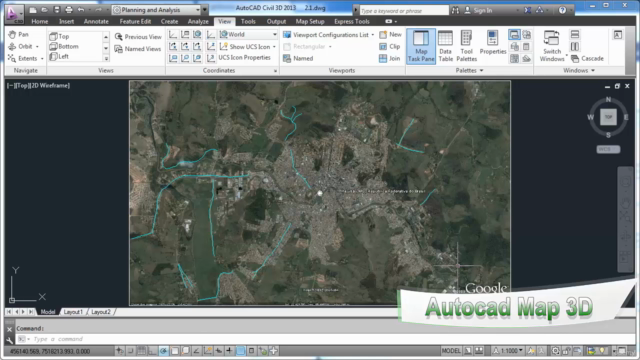Open the annotation scale 1:1000 dropdown
Screen dimensions: 640x360
coord(509,351)
